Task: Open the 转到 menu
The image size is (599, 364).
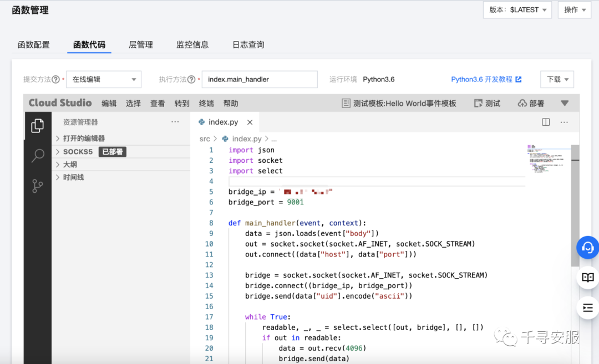Action: (182, 104)
